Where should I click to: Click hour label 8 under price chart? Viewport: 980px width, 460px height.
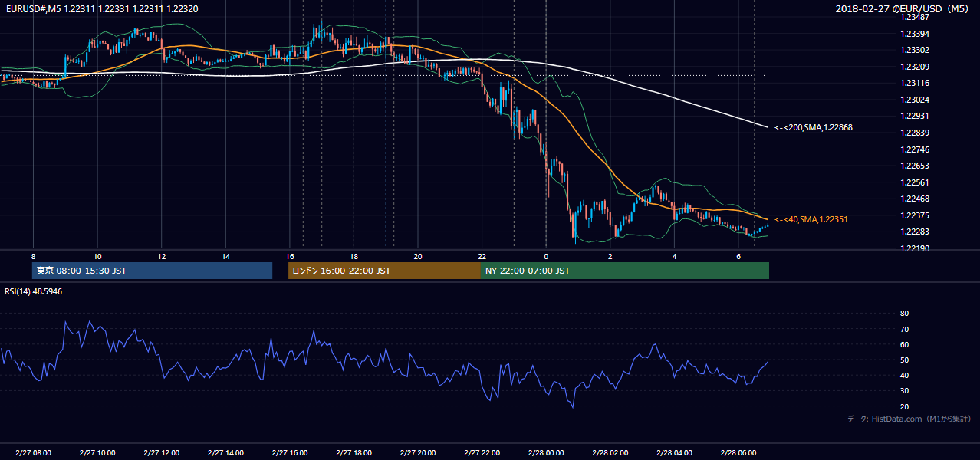pyautogui.click(x=33, y=256)
